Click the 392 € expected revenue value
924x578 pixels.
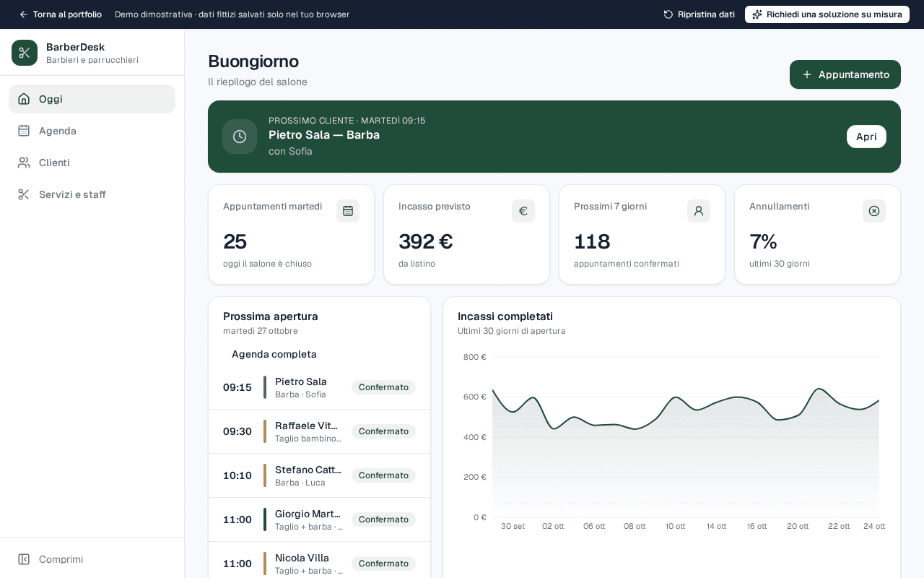(x=426, y=241)
